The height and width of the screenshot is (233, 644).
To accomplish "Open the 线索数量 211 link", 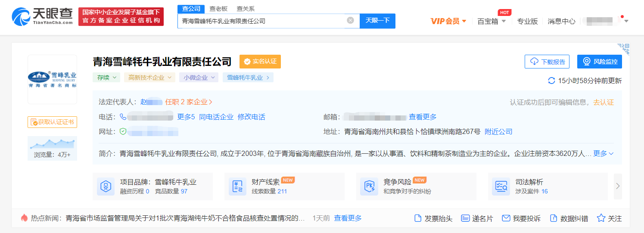I will coord(269,191).
